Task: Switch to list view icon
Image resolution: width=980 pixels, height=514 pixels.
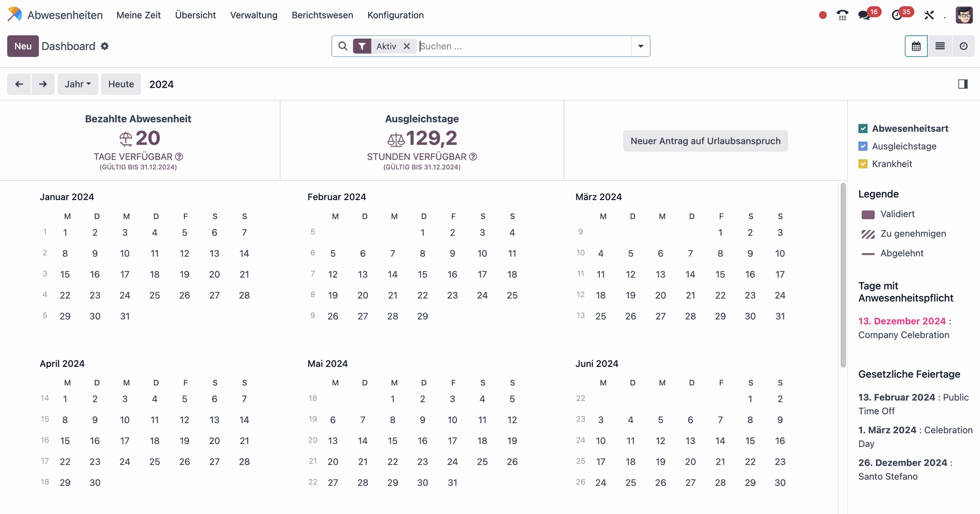Action: pyautogui.click(x=940, y=46)
